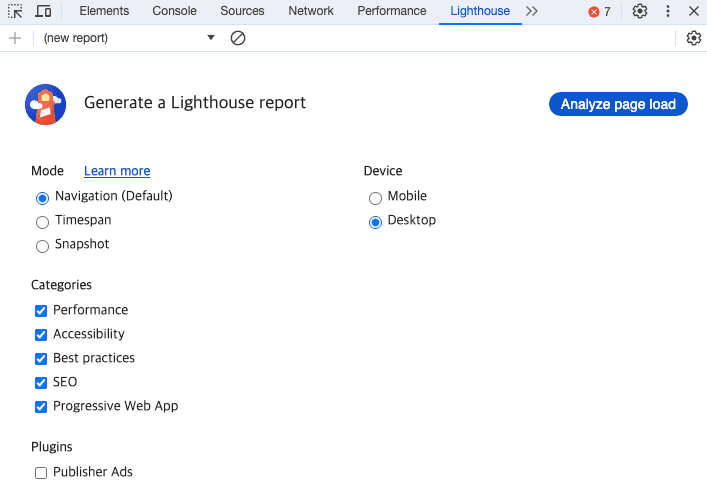
Task: Click the red error count badge
Action: (600, 12)
